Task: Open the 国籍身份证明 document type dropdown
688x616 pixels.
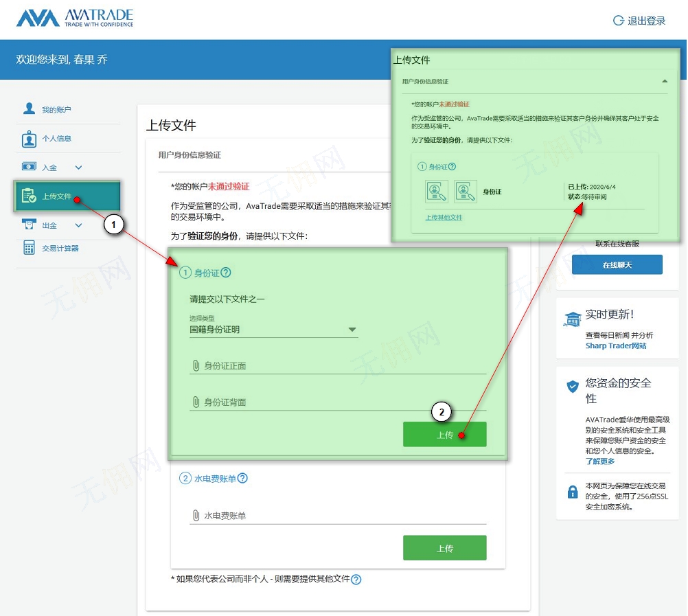Action: [273, 330]
